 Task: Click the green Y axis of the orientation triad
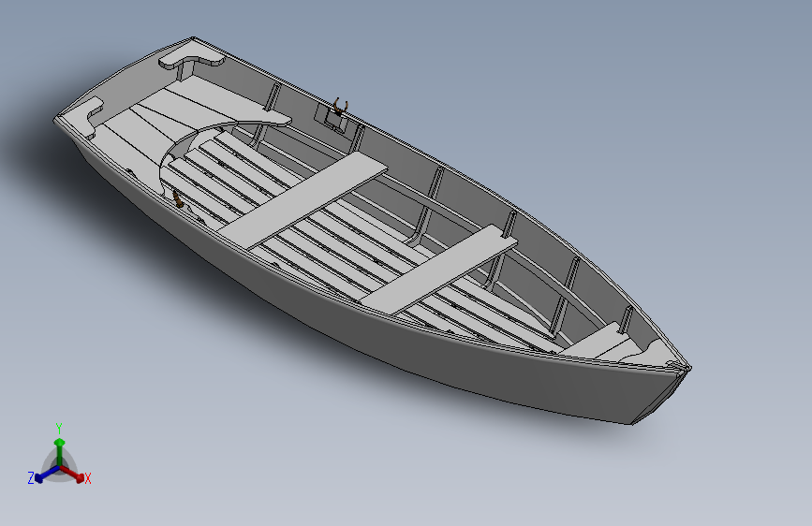(60, 451)
